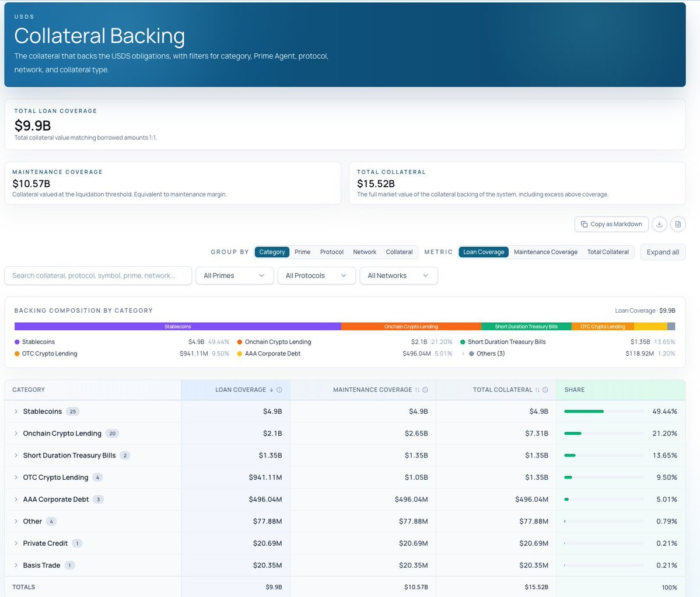Expand the Other category row
Image resolution: width=700 pixels, height=597 pixels.
(16, 522)
